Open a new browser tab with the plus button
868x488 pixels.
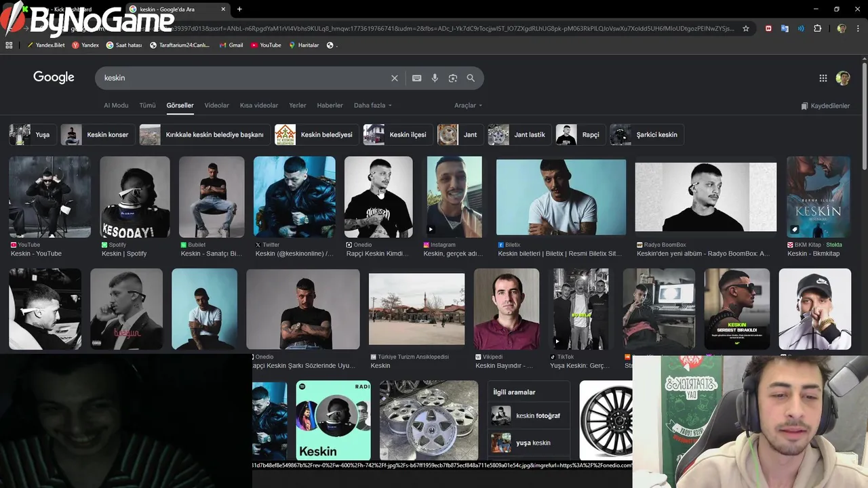[239, 9]
